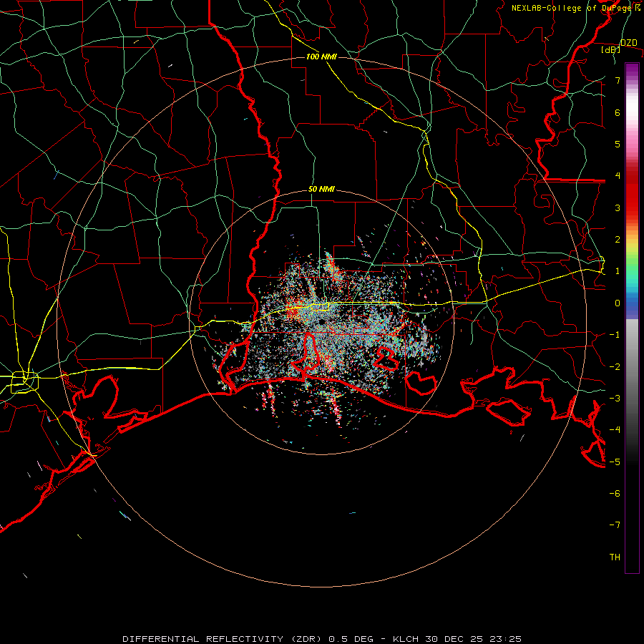Click the red color bar segment beside 3

[632, 208]
